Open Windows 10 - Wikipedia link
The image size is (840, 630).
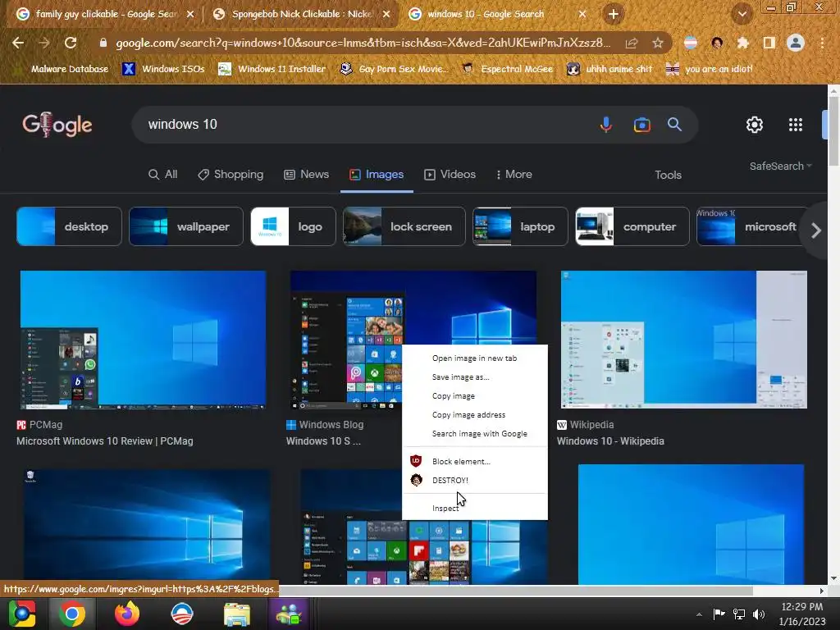610,441
